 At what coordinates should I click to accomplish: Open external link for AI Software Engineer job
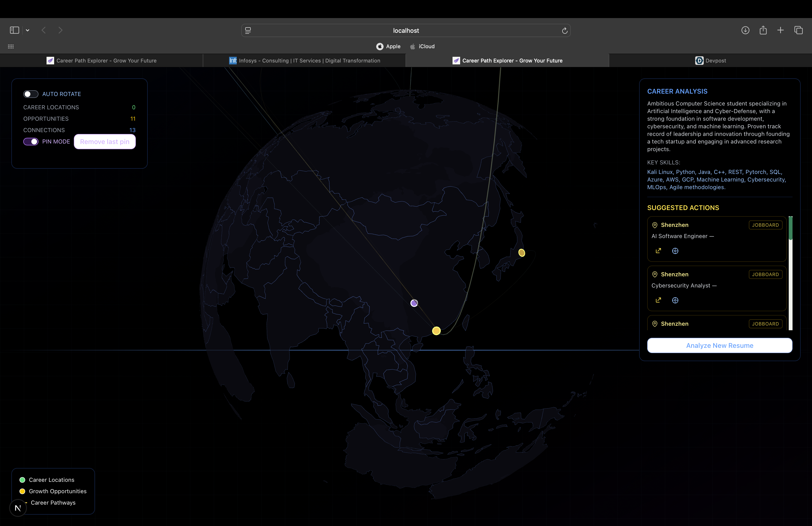pos(658,251)
